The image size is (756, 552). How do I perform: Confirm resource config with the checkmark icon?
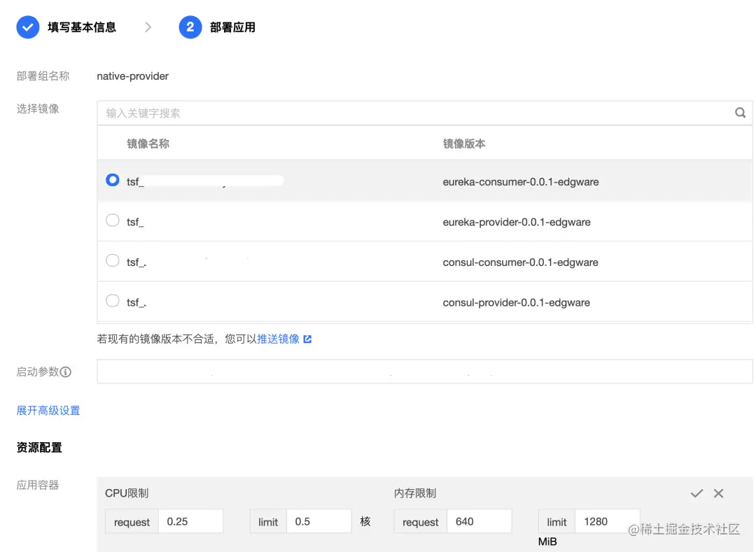[x=696, y=493]
